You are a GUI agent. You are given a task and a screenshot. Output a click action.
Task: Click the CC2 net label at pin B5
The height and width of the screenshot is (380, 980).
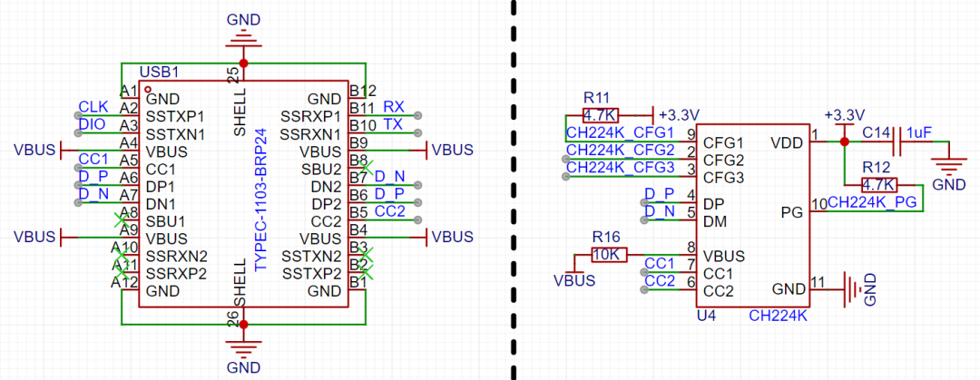tap(390, 211)
